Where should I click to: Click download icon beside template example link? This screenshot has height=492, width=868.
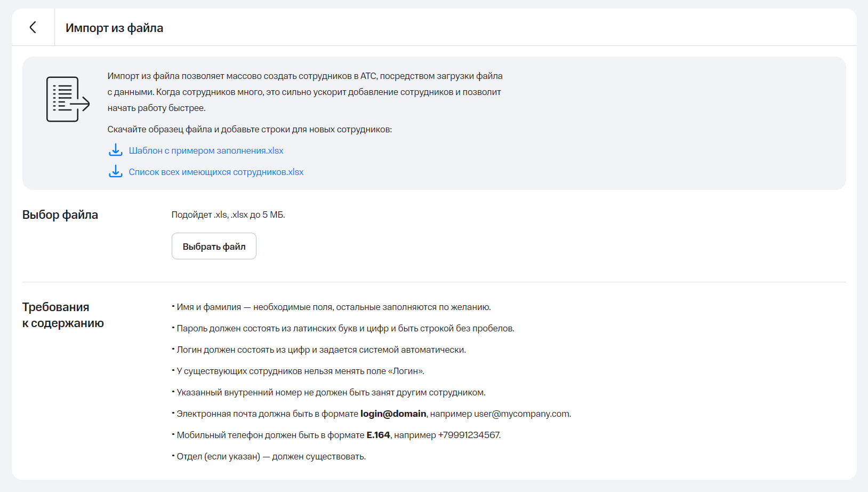pyautogui.click(x=115, y=150)
